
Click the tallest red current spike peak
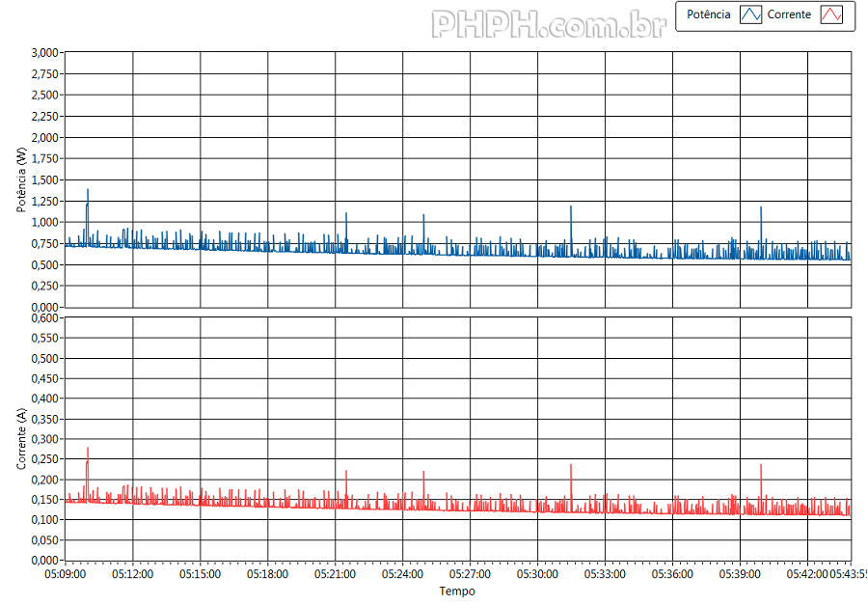88,449
